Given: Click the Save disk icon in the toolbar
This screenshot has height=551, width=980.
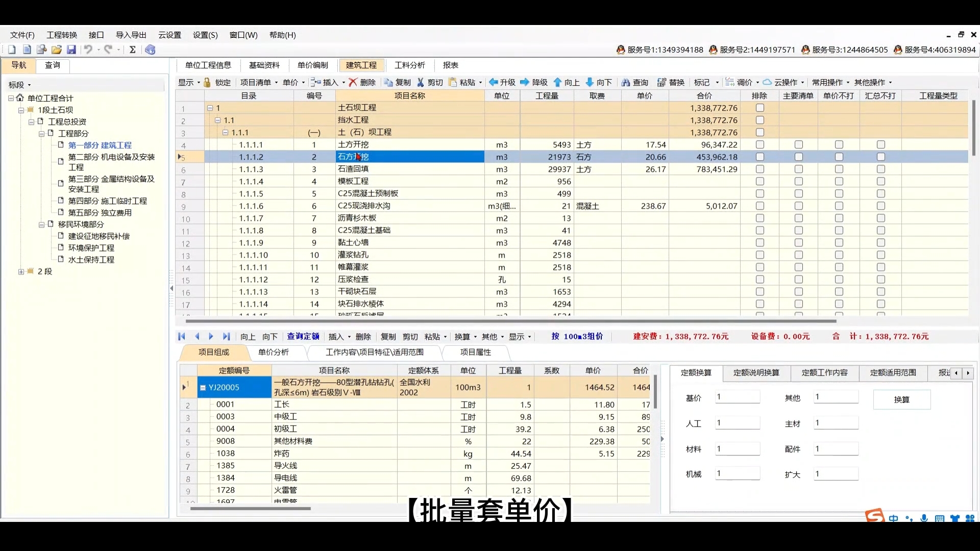Looking at the screenshot, I should coord(71,49).
